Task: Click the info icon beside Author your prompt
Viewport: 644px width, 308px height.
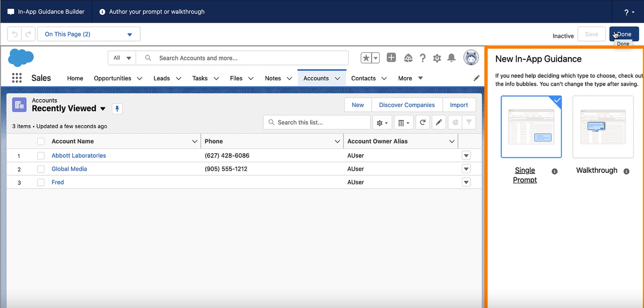Action: point(102,12)
